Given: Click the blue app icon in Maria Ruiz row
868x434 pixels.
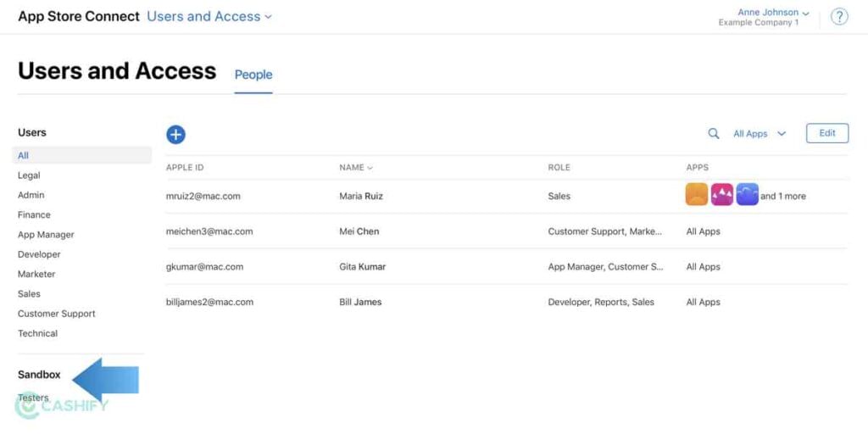Looking at the screenshot, I should pos(748,194).
